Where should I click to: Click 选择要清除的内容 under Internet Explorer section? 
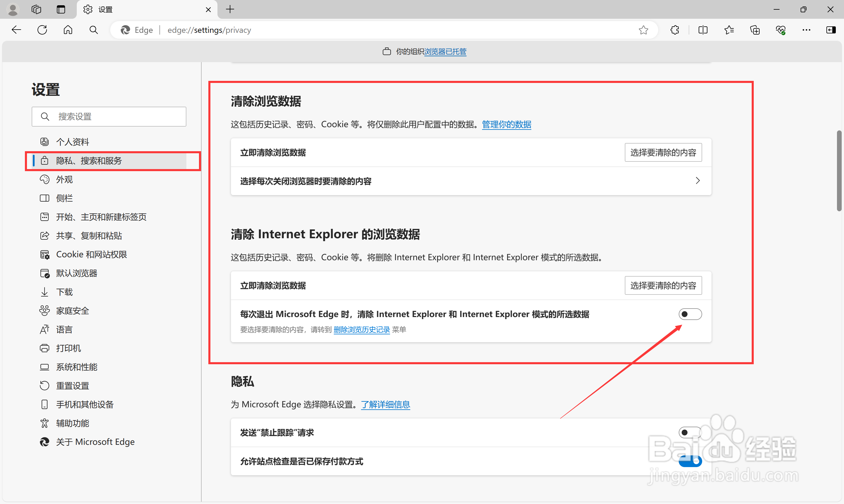(663, 286)
